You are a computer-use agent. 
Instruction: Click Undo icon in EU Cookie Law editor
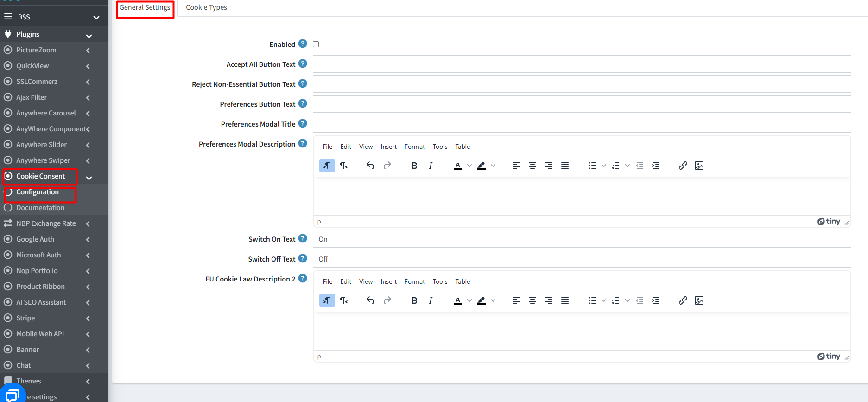click(370, 300)
